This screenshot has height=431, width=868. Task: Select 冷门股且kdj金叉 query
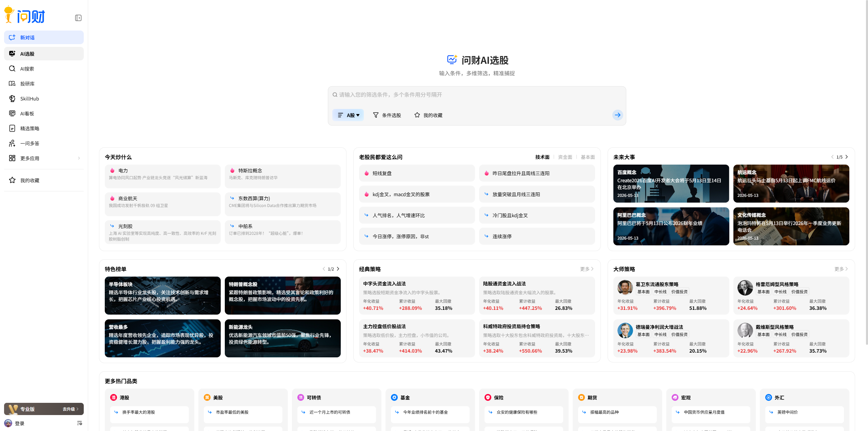pos(537,215)
